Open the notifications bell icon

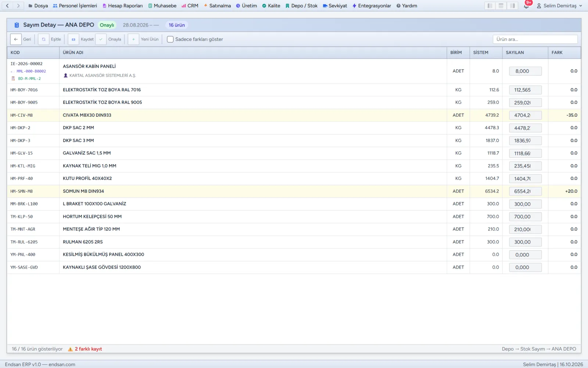[526, 6]
